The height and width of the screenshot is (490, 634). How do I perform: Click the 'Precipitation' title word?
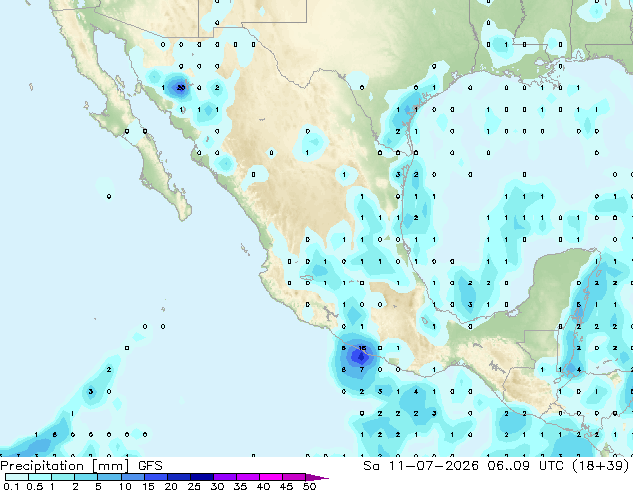click(42, 466)
